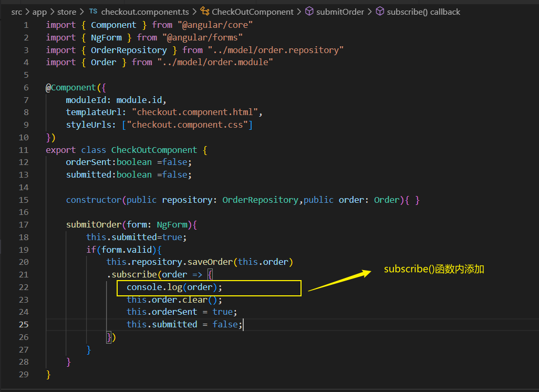539x392 pixels.
Task: Click "../model/order.repository" path string
Action: tap(276, 50)
